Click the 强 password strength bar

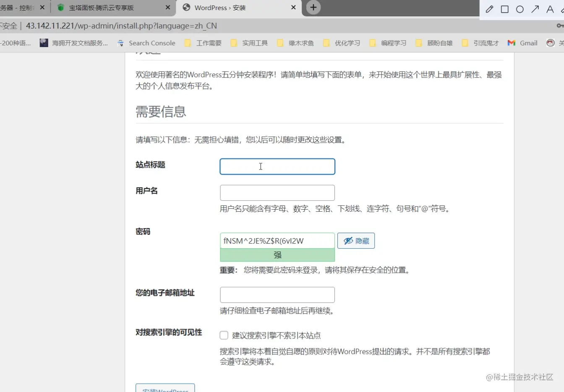[277, 254]
